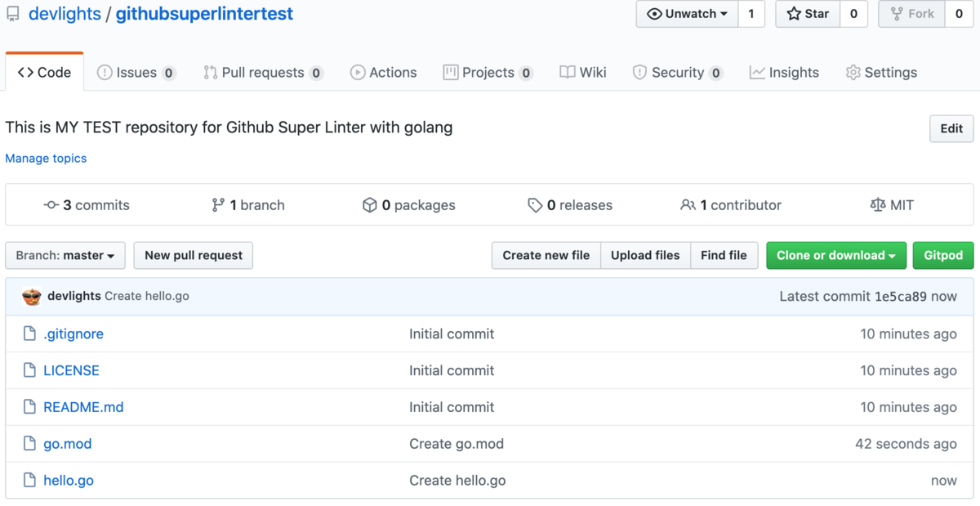
Task: Click the Manage topics link
Action: [x=46, y=159]
